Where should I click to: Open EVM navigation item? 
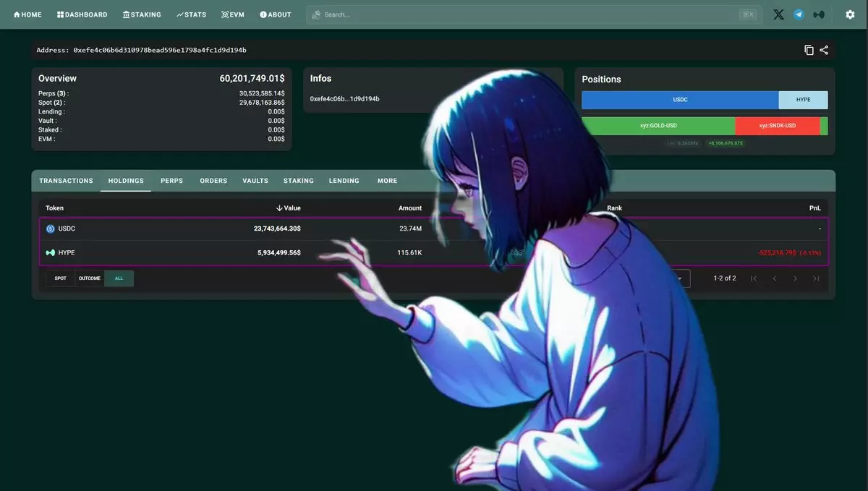pos(233,14)
